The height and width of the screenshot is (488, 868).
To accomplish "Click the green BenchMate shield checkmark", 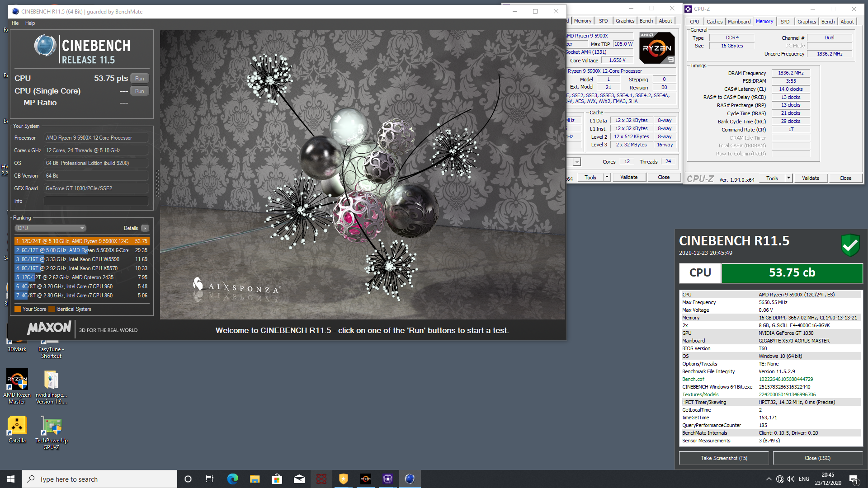I will click(850, 245).
